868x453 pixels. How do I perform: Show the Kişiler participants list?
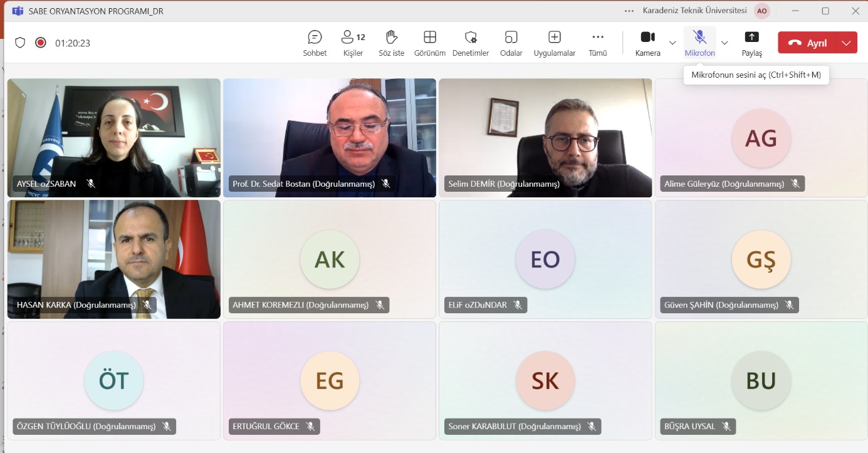point(353,43)
